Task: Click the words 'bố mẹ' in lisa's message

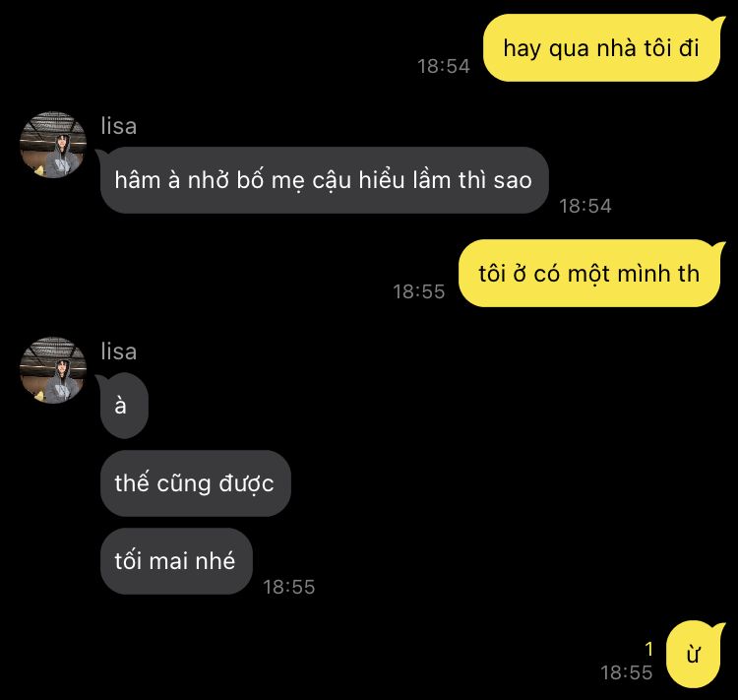Action: pyautogui.click(x=271, y=180)
